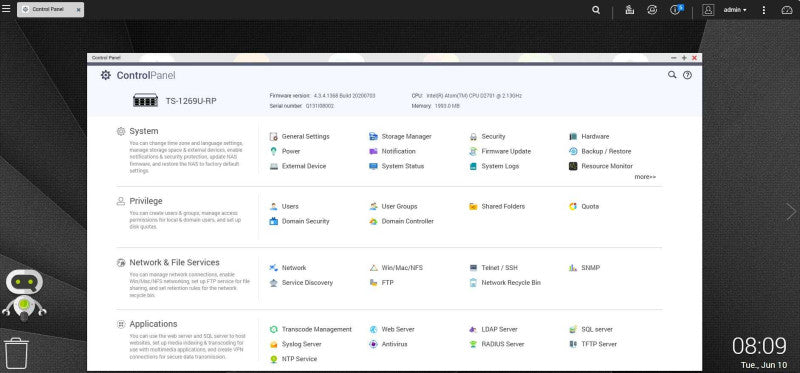
Task: Click the user profile avatar icon
Action: point(708,10)
